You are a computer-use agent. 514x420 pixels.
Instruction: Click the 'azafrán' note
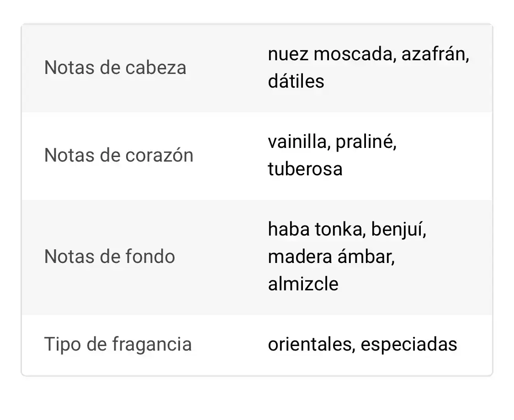[435, 54]
